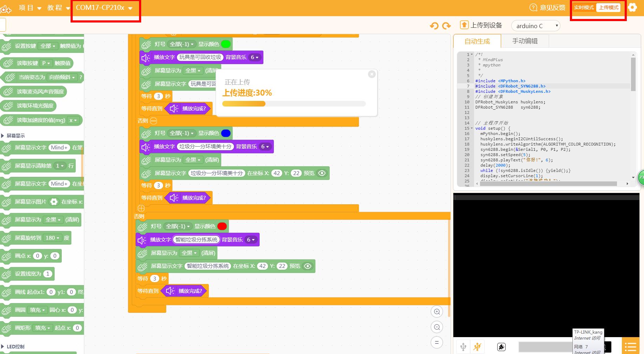Click the text field 智能垃圾分拣系统 in play block

pos(197,240)
